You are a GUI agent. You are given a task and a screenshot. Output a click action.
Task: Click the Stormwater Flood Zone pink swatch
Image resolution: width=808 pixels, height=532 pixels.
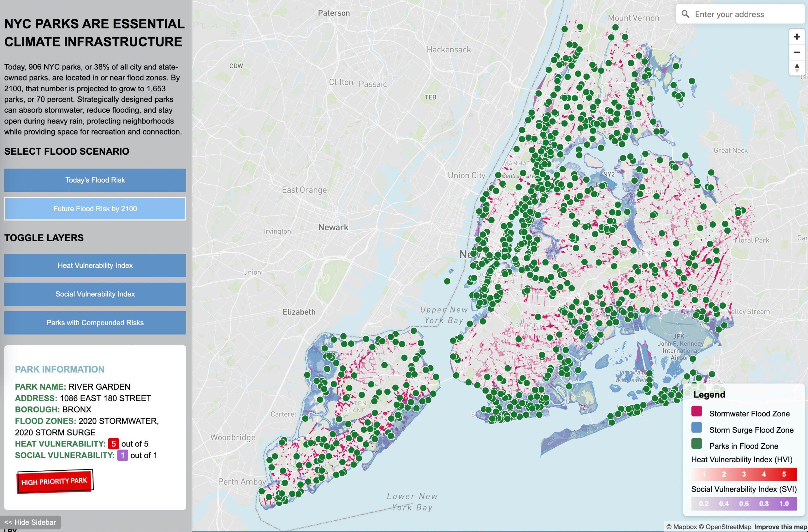(696, 411)
